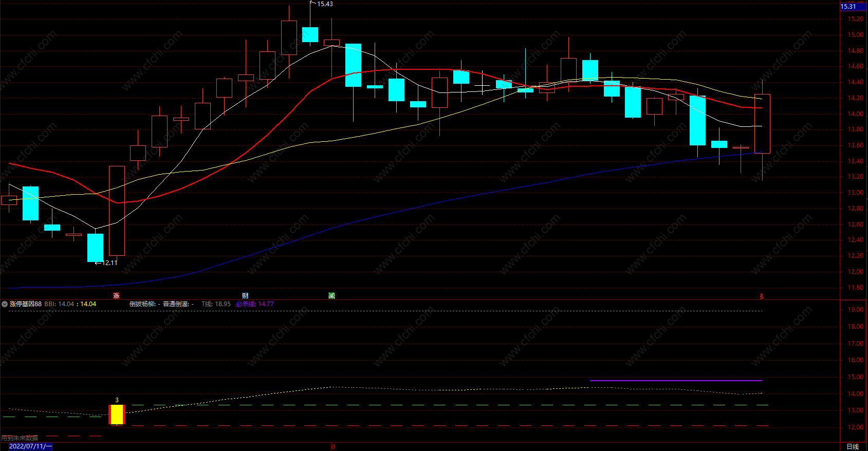Click the purple 必杀线 horizontal line
The width and height of the screenshot is (868, 451).
click(676, 381)
